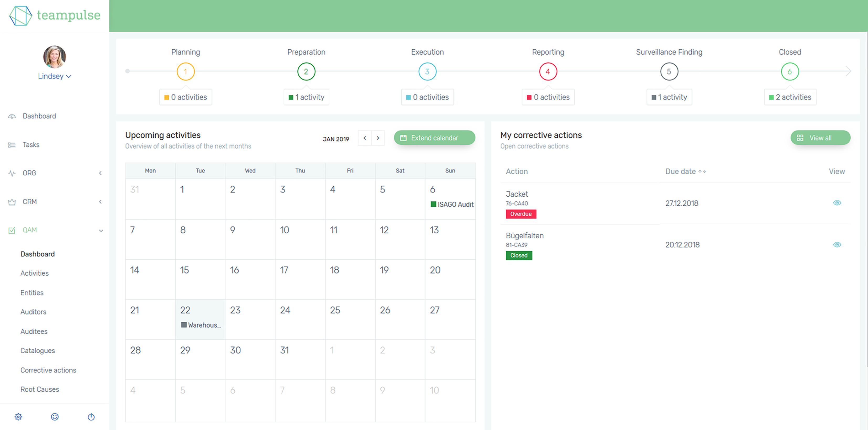Screen dimensions: 868x430
Task: Collapse the QAM menu chevron
Action: pos(101,230)
